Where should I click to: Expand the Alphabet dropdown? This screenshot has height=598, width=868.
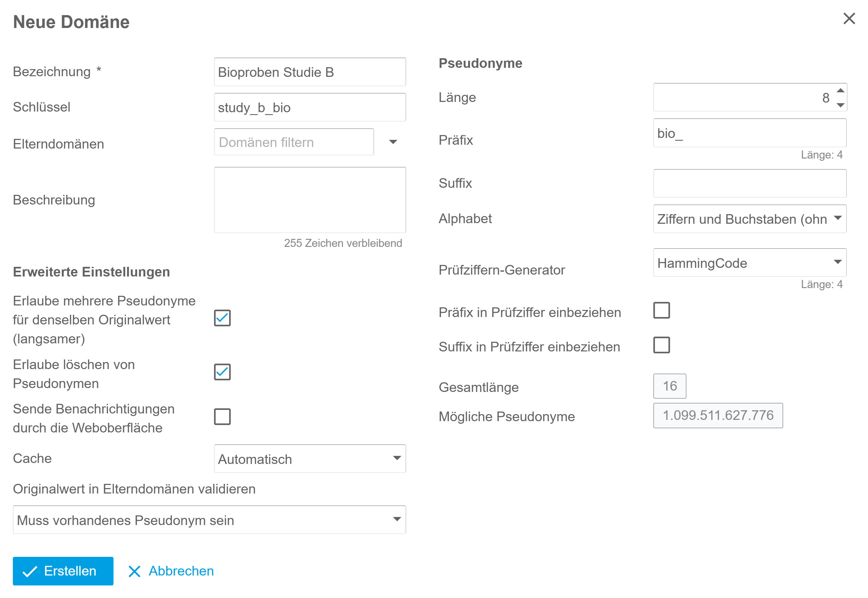pyautogui.click(x=838, y=218)
